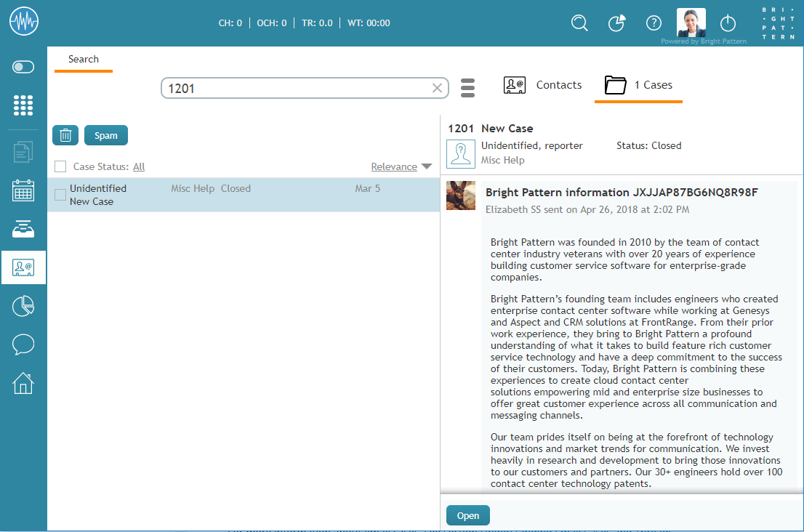Select the Unidentified New Case checkbox
Viewport: 804px width, 532px height.
click(x=60, y=195)
